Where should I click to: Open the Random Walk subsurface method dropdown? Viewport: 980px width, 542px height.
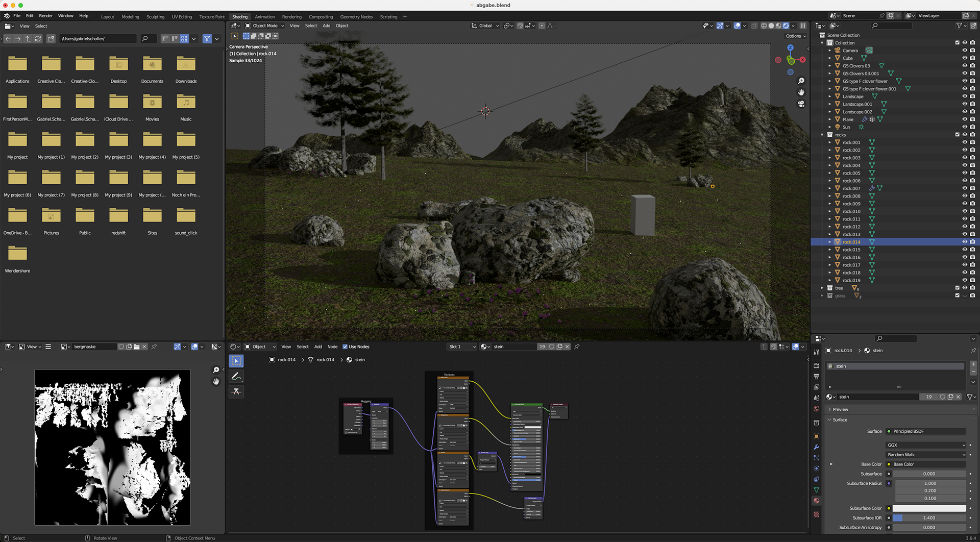(926, 455)
